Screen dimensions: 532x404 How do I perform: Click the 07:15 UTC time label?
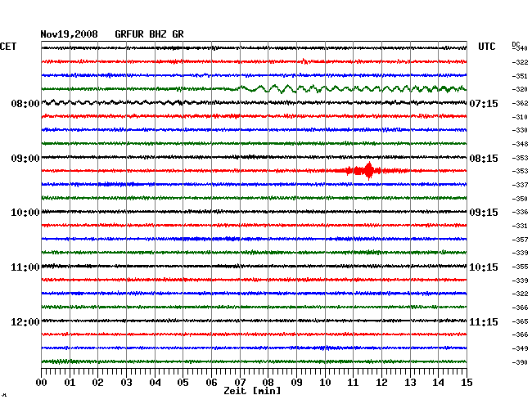[484, 103]
